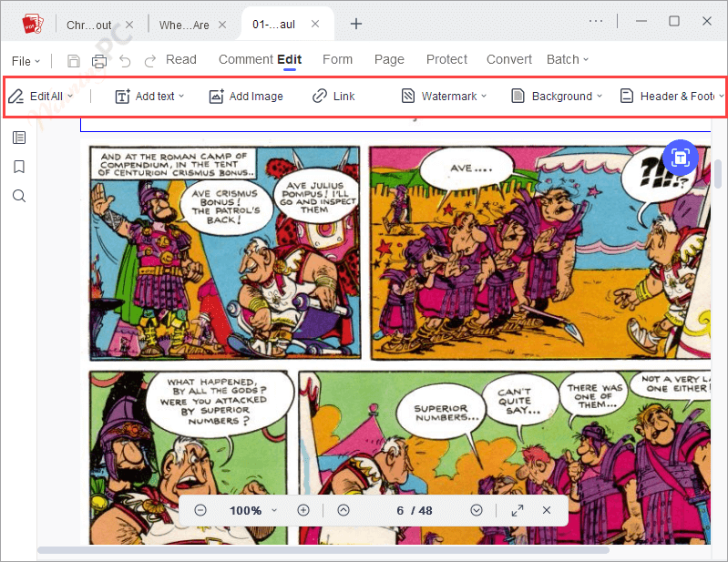Close the floating page navigation bar

click(547, 510)
